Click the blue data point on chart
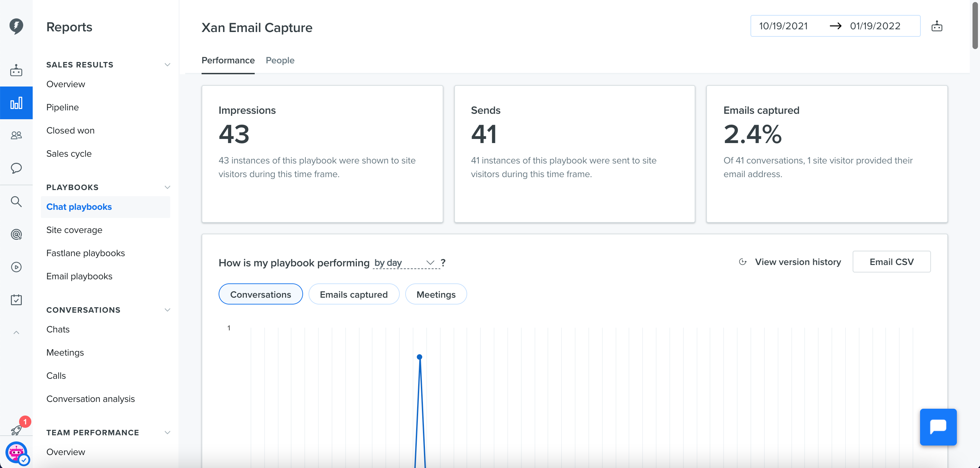The image size is (980, 468). (419, 357)
